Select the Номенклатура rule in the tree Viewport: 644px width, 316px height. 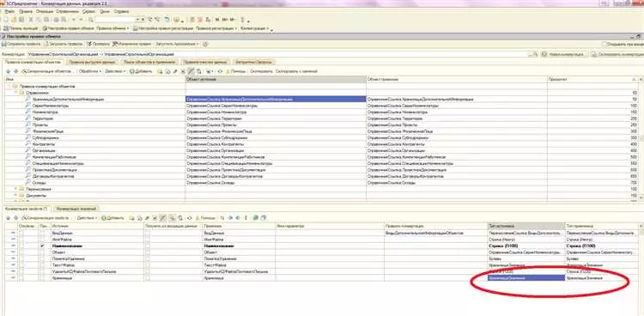point(46,112)
